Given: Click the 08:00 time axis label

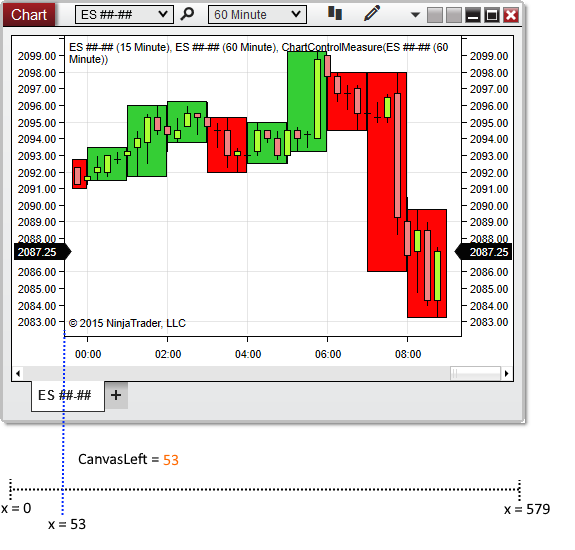Looking at the screenshot, I should (x=408, y=354).
